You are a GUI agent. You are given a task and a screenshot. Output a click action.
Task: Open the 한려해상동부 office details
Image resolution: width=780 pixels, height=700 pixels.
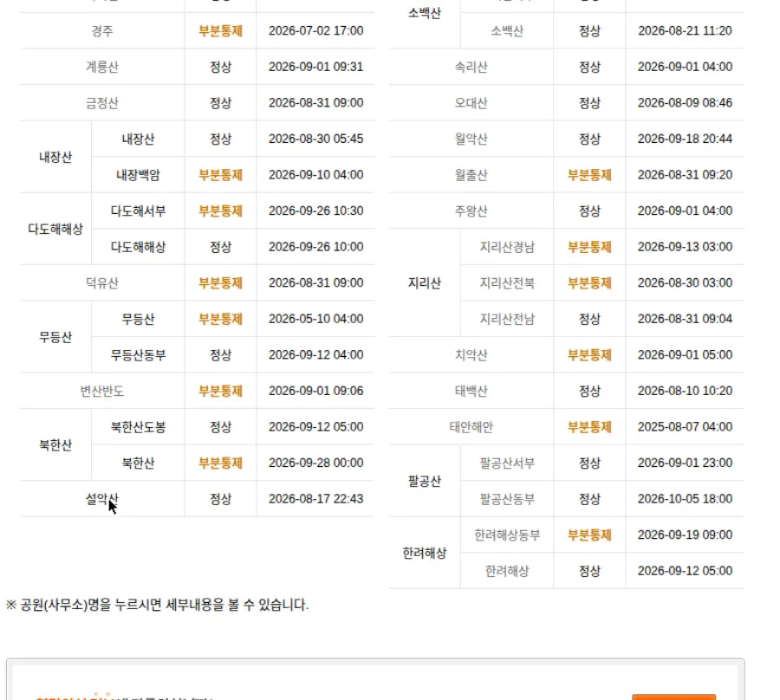click(x=507, y=535)
